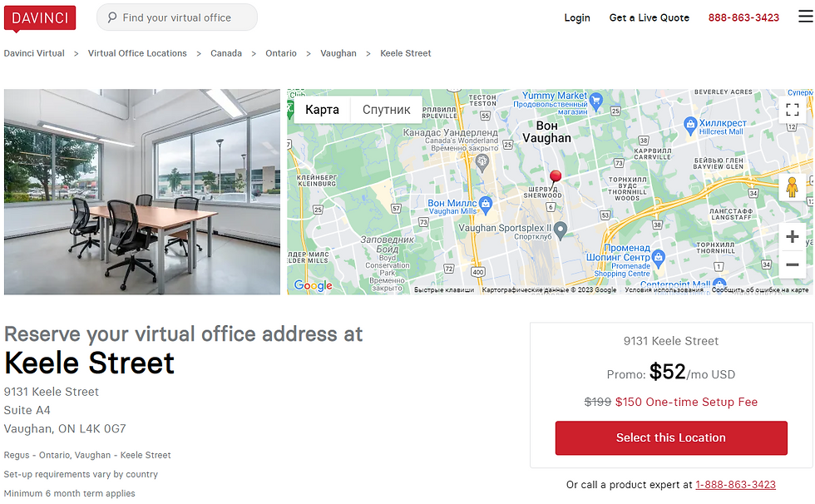Switch map to Карта view

(x=323, y=110)
